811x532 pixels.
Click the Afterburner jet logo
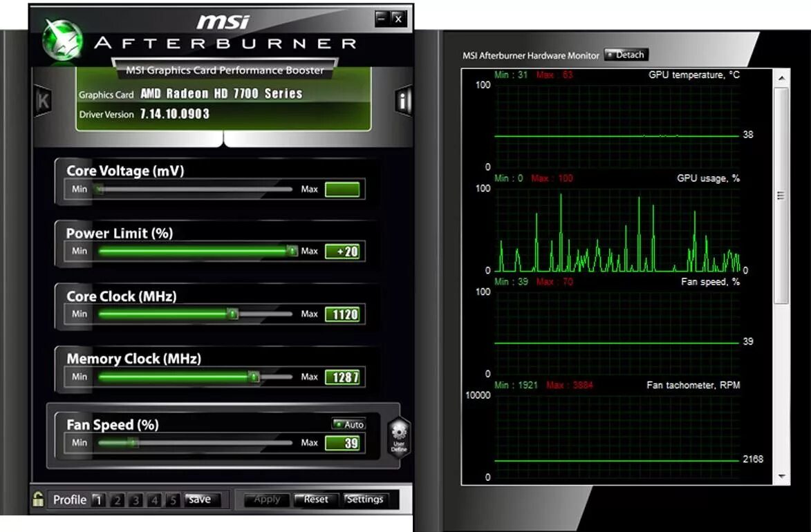click(62, 40)
